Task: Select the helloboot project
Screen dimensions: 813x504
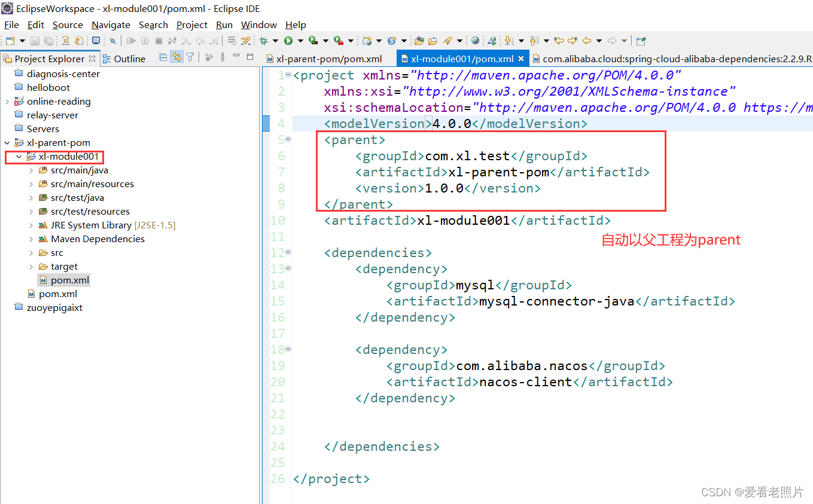Action: pyautogui.click(x=48, y=88)
